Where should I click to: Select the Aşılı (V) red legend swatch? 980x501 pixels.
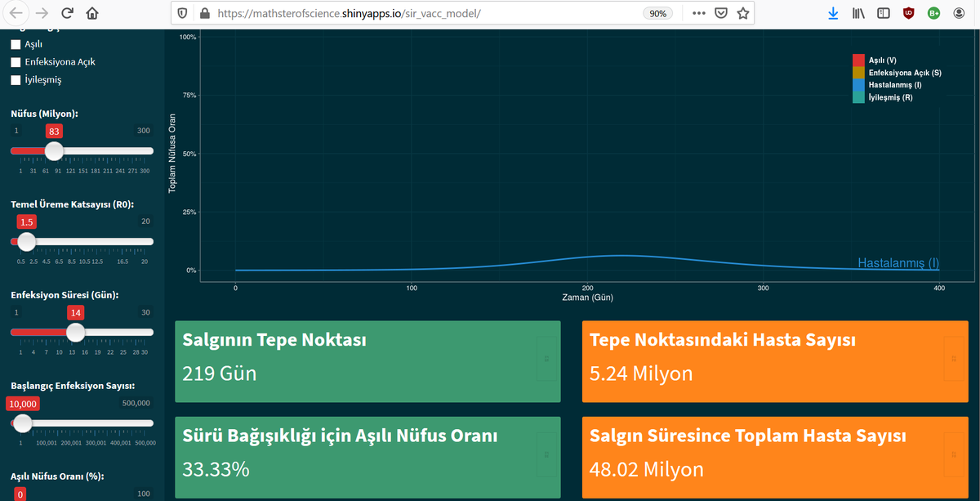click(x=857, y=59)
